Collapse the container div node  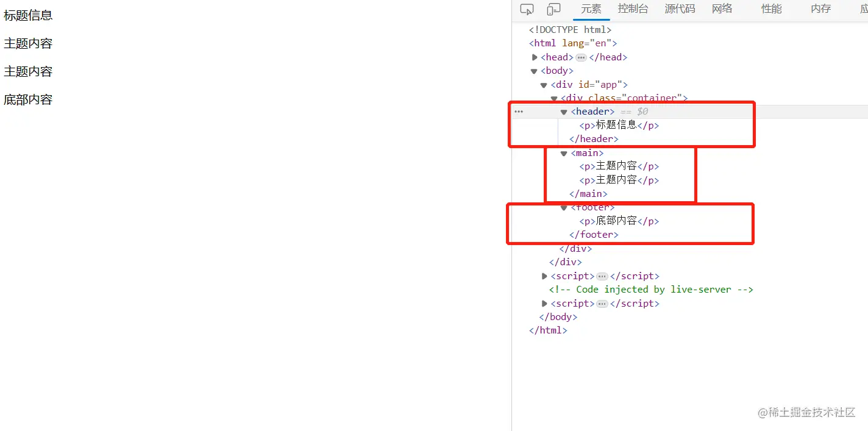(x=554, y=98)
